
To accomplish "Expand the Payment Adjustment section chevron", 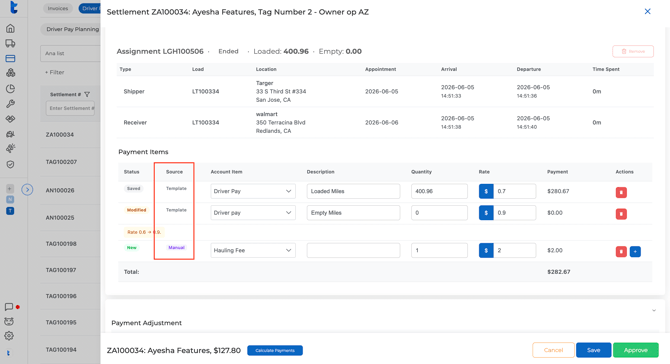I will (653, 311).
